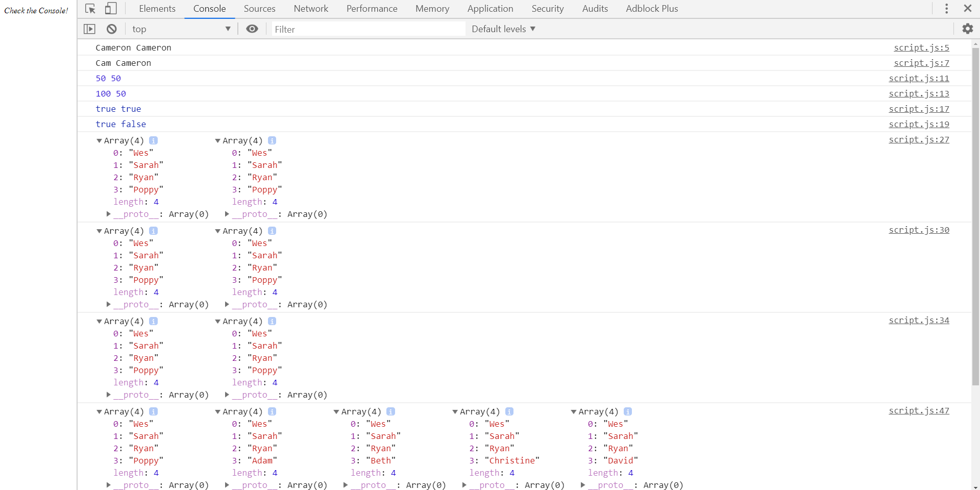Collapse first Array(4) in script.js:27 row

tap(99, 140)
